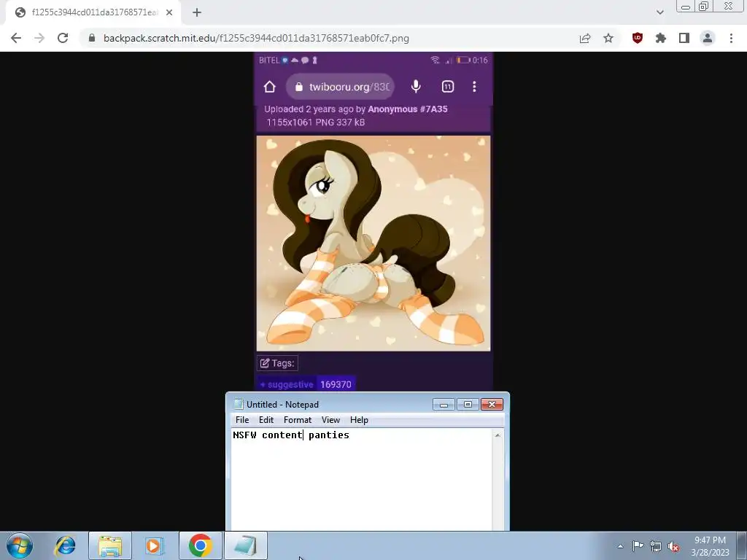Image resolution: width=747 pixels, height=560 pixels.
Task: Open Notepad's Edit menu
Action: tap(266, 419)
